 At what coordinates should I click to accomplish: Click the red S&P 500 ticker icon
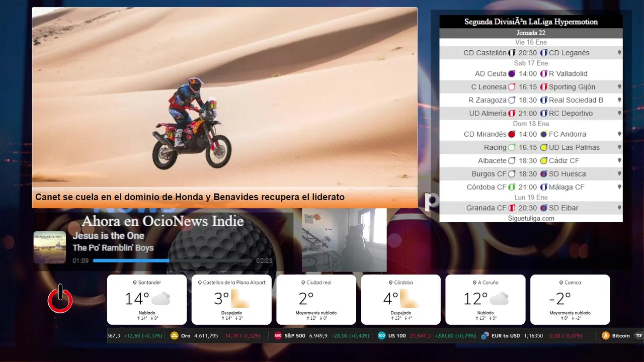pyautogui.click(x=278, y=335)
